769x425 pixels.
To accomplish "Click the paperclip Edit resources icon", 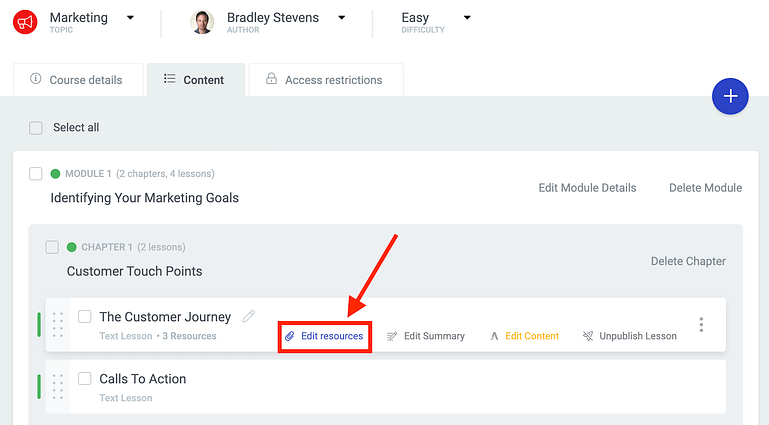I will [290, 336].
